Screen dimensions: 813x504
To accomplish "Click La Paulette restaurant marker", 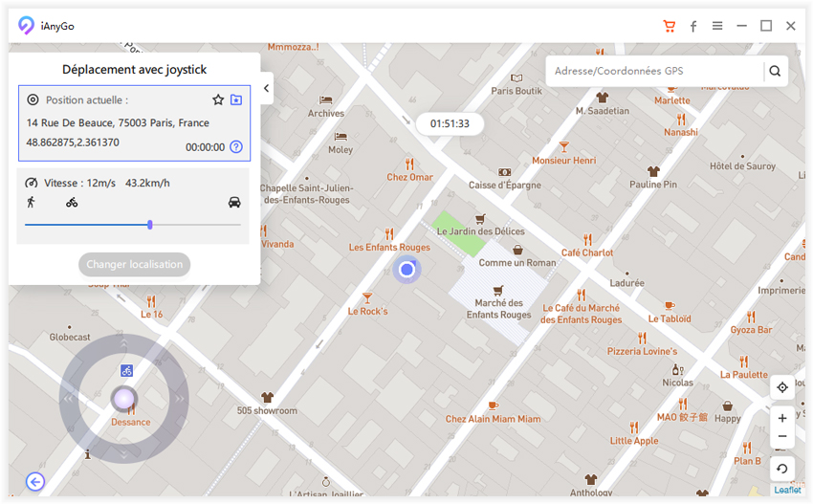I will (743, 362).
